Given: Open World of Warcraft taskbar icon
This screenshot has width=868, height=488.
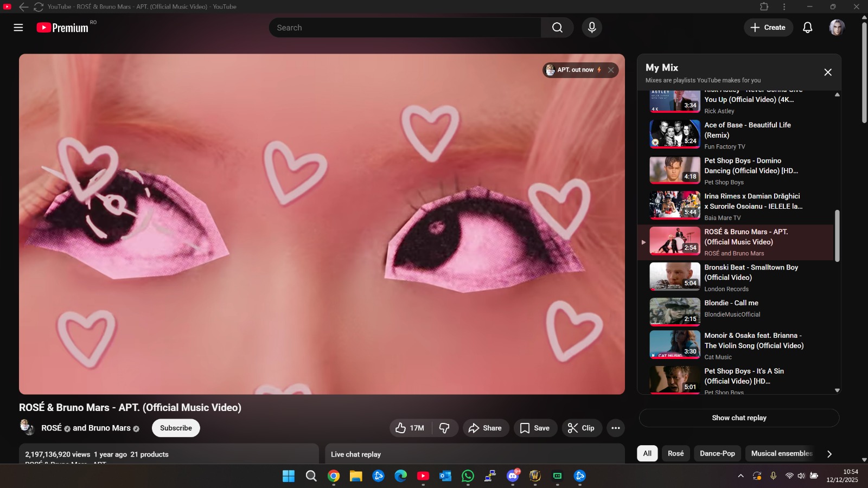Looking at the screenshot, I should click(535, 476).
